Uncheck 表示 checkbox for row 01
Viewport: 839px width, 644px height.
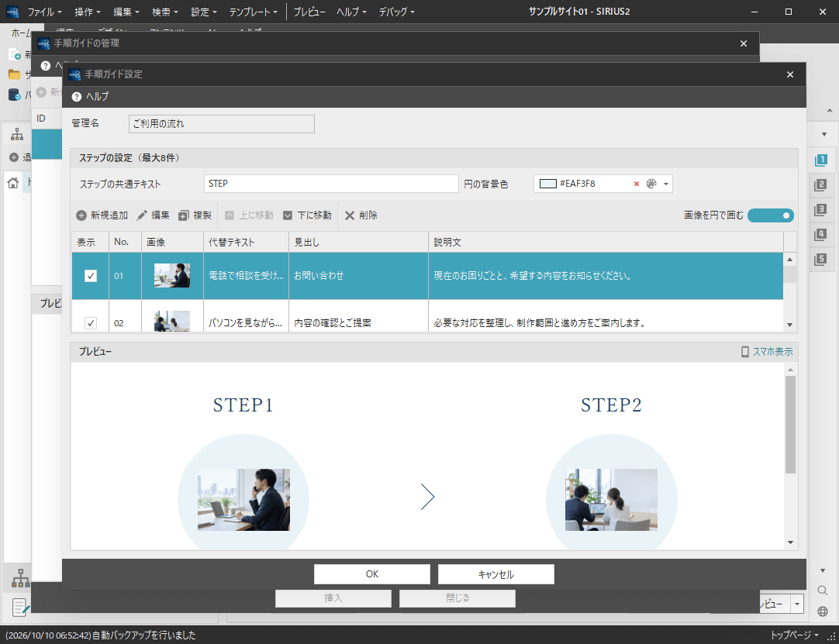91,276
